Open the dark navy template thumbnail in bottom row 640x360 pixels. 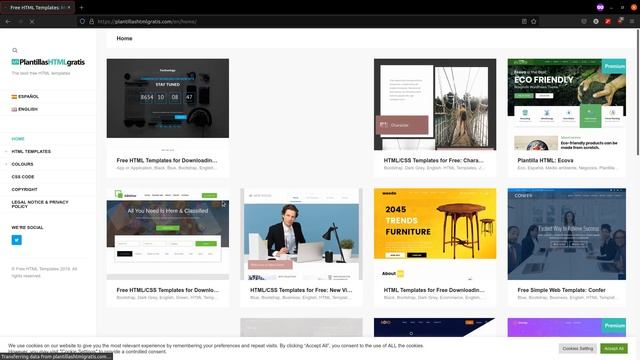coord(435,327)
